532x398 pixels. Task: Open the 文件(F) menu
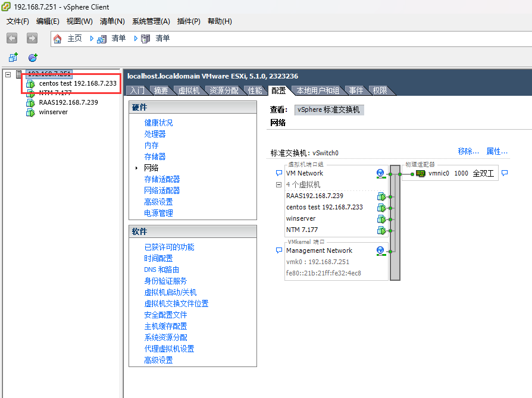pyautogui.click(x=18, y=21)
